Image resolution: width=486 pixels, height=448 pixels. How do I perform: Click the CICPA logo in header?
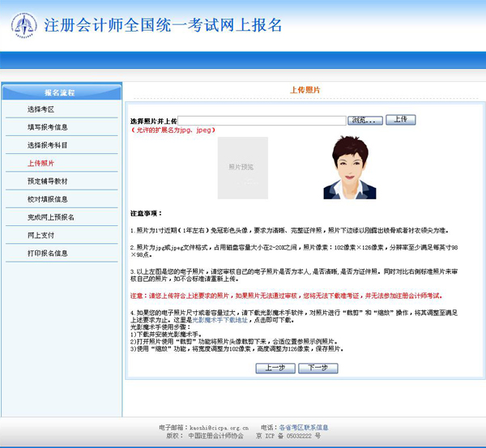tap(24, 25)
